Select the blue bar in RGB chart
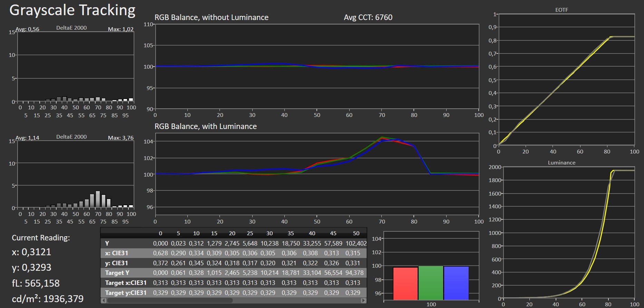 456,283
